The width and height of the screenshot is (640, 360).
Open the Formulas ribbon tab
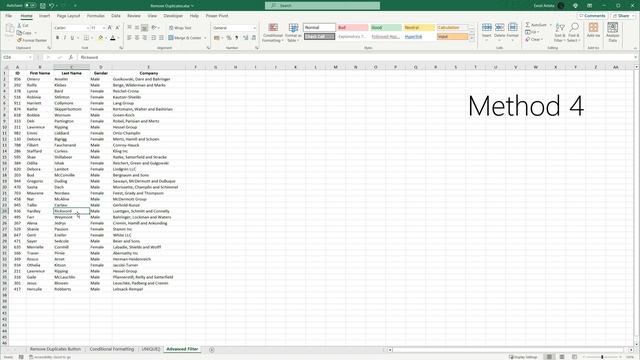(96, 16)
